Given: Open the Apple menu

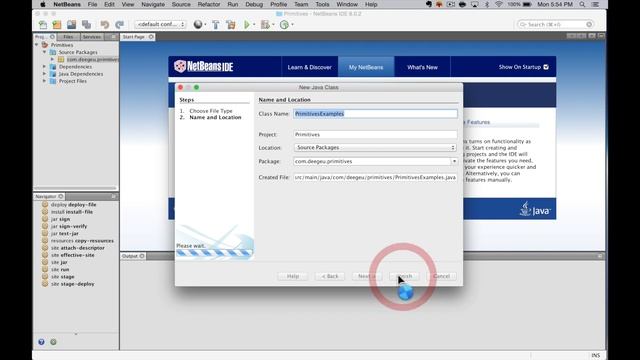Looking at the screenshot, I should (42, 4).
